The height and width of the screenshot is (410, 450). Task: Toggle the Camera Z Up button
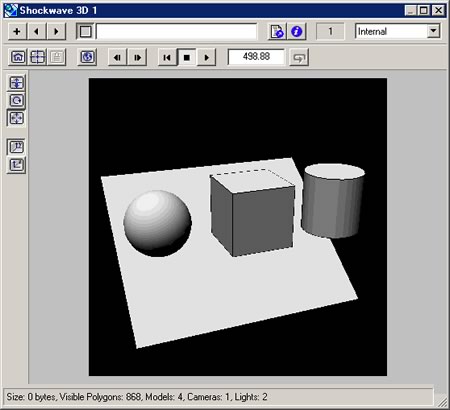point(16,165)
